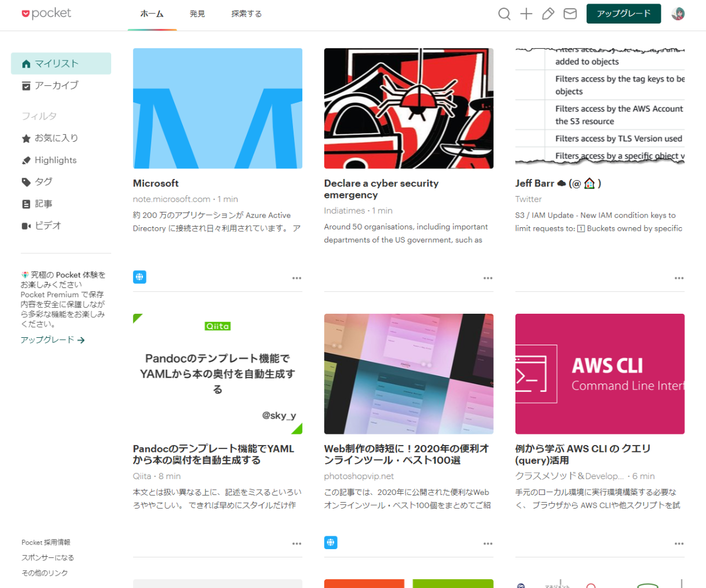Click the video icon beside ビデオ
Viewport: 706px width, 588px height.
pyautogui.click(x=26, y=226)
